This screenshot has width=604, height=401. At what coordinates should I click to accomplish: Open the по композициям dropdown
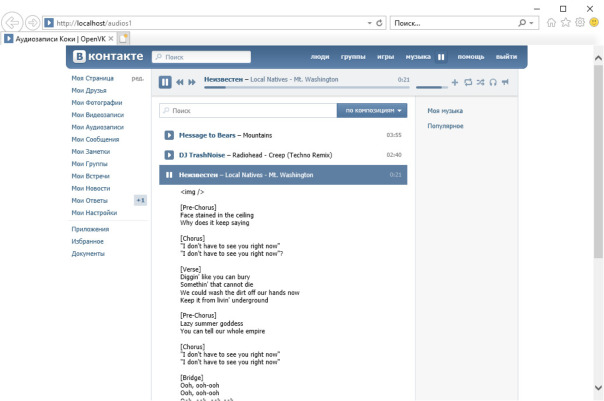point(372,111)
